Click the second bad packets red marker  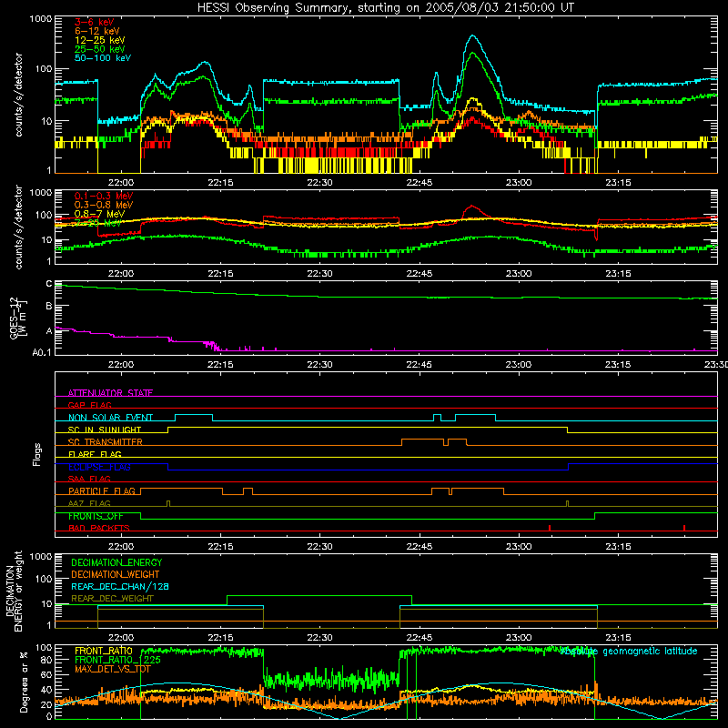click(x=684, y=528)
